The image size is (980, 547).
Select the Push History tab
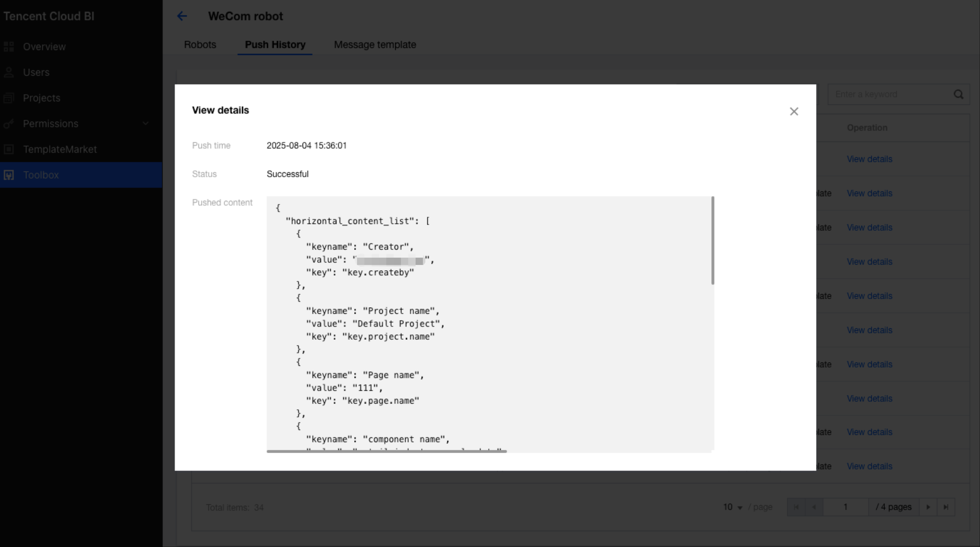[x=275, y=45]
